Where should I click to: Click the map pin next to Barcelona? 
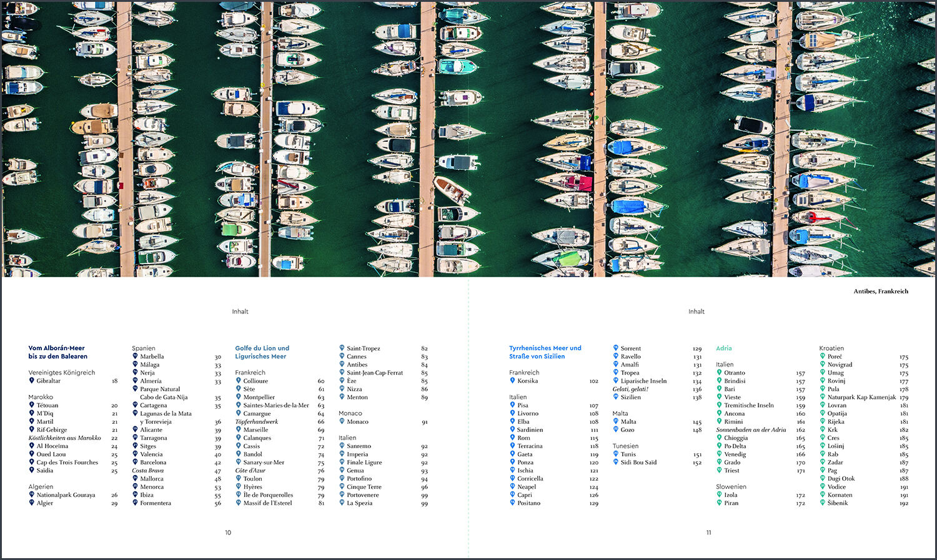click(135, 462)
